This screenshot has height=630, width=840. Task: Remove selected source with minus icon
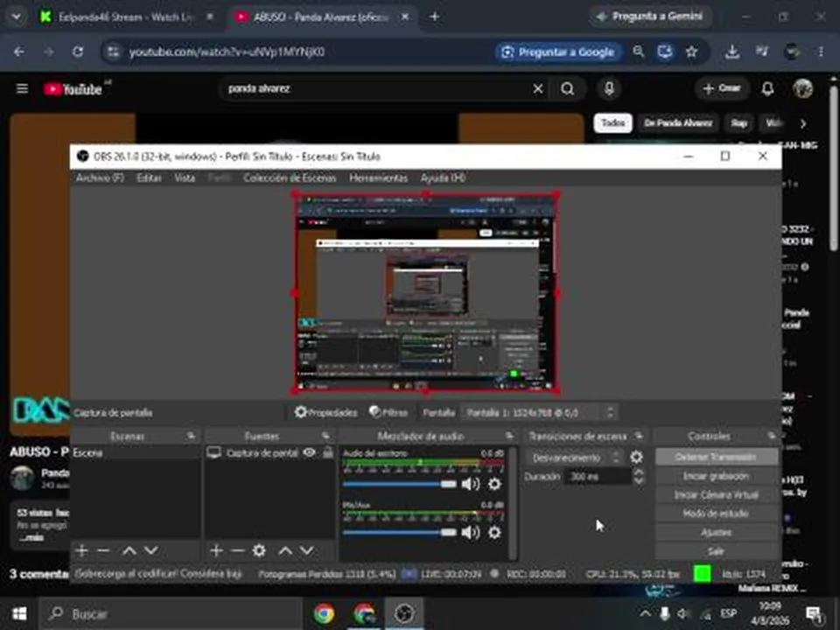click(x=237, y=550)
